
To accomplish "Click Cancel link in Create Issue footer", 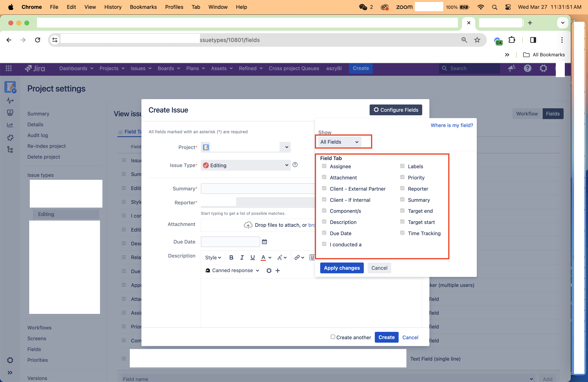I will tap(410, 337).
